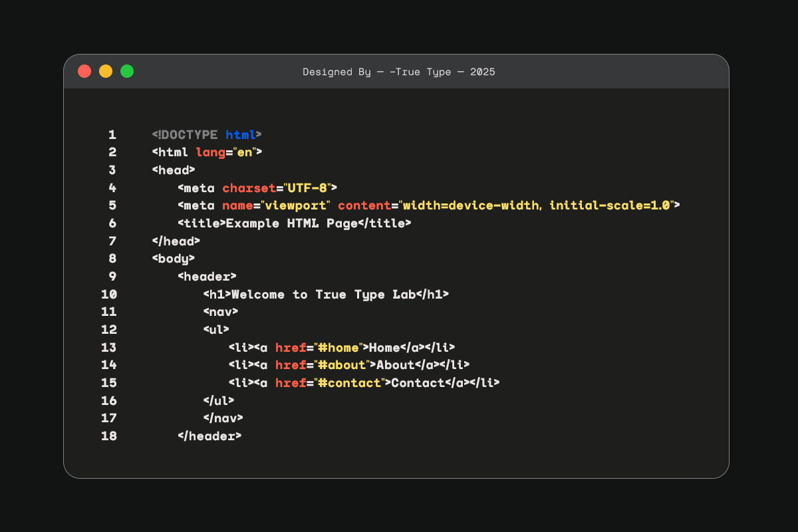Viewport: 798px width, 532px height.
Task: Select line number 10 in the gutter
Action: [109, 294]
